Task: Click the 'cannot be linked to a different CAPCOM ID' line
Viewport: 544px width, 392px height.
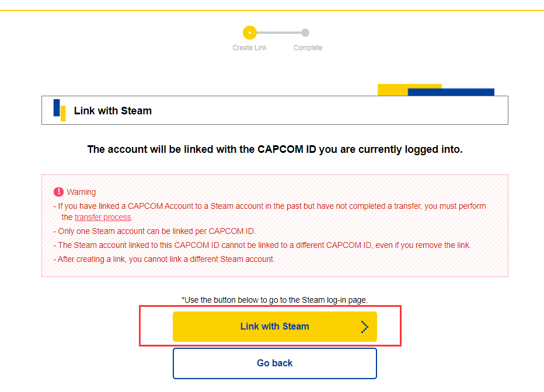Action: tap(262, 246)
